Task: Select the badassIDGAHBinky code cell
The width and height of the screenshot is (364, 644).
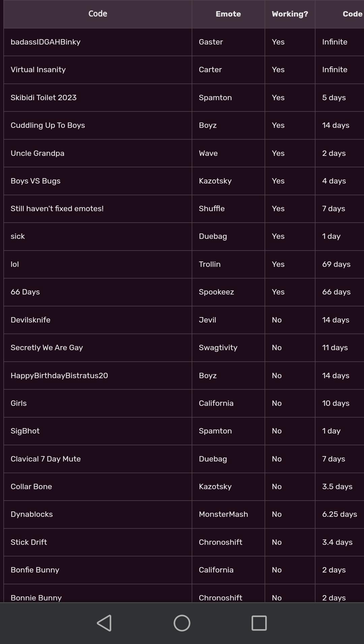Action: click(x=45, y=42)
